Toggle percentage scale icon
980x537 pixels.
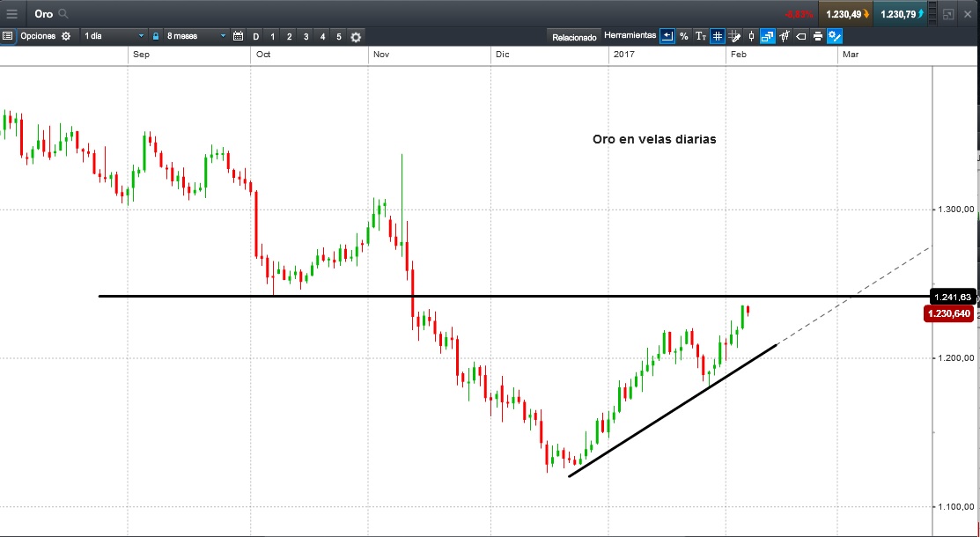pyautogui.click(x=684, y=36)
